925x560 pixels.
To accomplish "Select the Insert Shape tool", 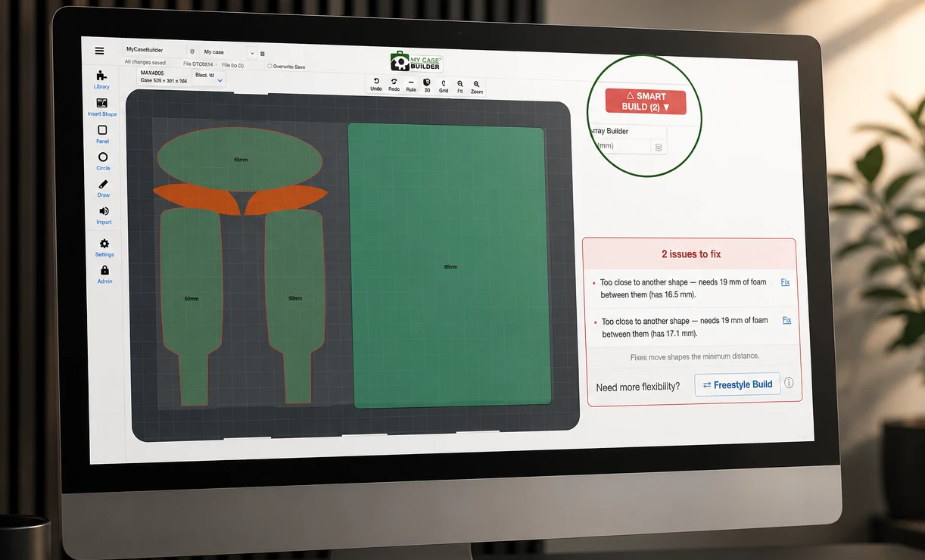I will click(x=102, y=107).
